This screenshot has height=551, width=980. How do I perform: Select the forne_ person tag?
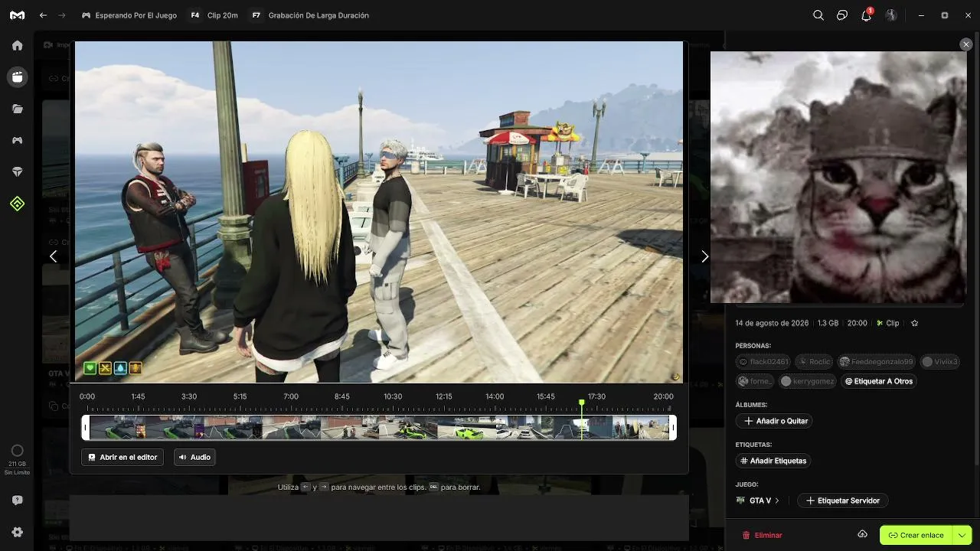click(755, 381)
